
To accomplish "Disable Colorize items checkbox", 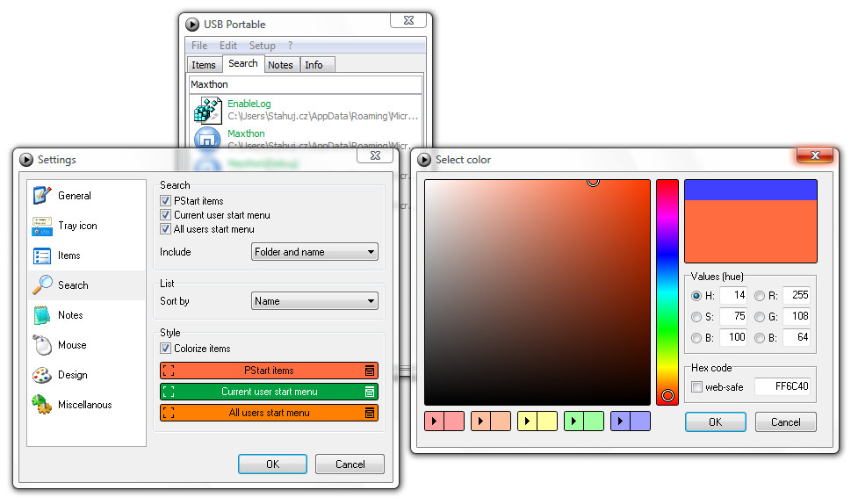I will click(165, 349).
